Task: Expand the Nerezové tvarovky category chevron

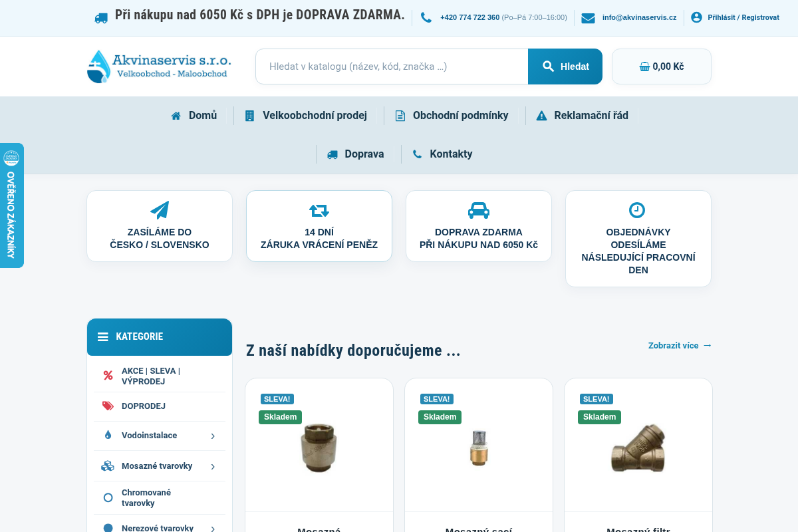Action: click(x=213, y=529)
